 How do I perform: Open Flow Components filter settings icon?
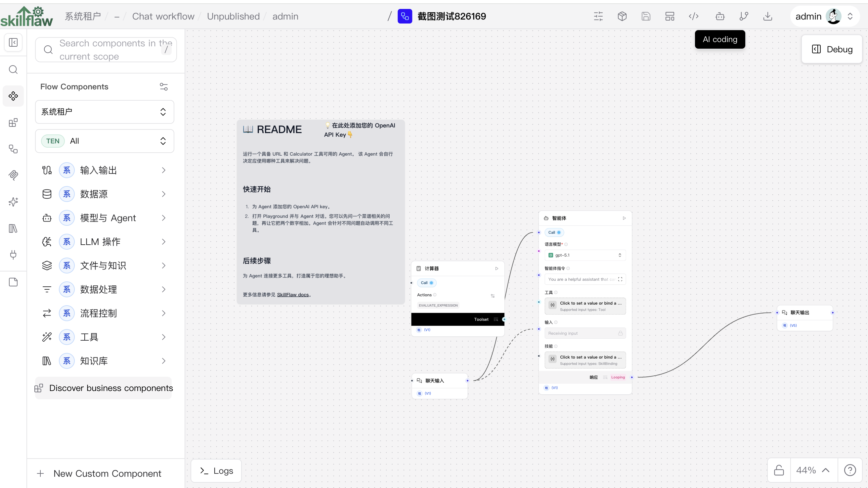pos(164,87)
